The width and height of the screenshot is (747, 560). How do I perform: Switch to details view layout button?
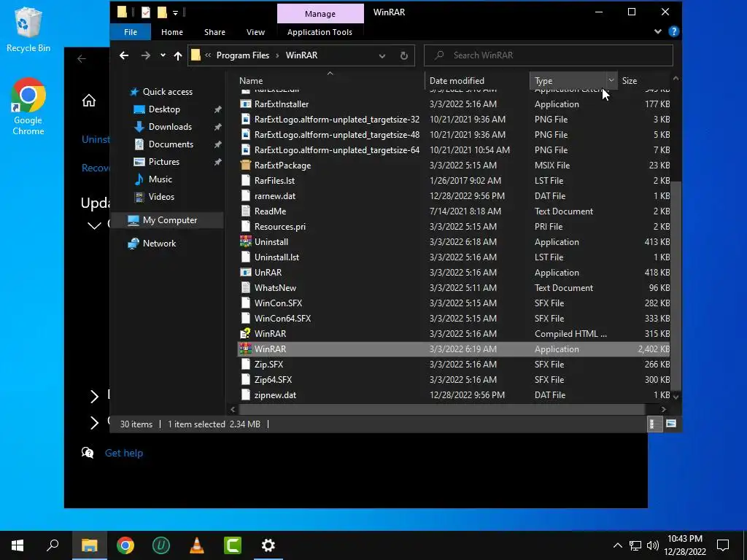654,424
